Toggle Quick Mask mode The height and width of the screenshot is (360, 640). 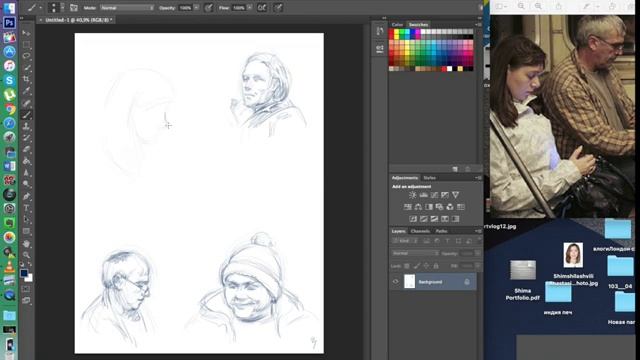pyautogui.click(x=27, y=289)
